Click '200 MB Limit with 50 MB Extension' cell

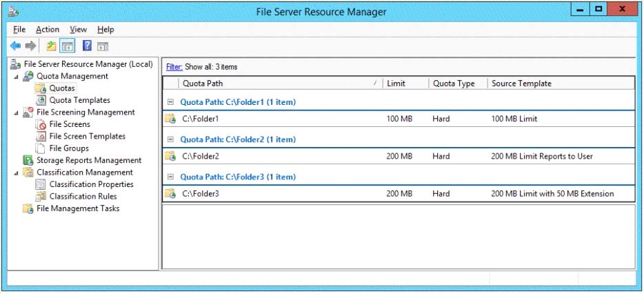552,194
